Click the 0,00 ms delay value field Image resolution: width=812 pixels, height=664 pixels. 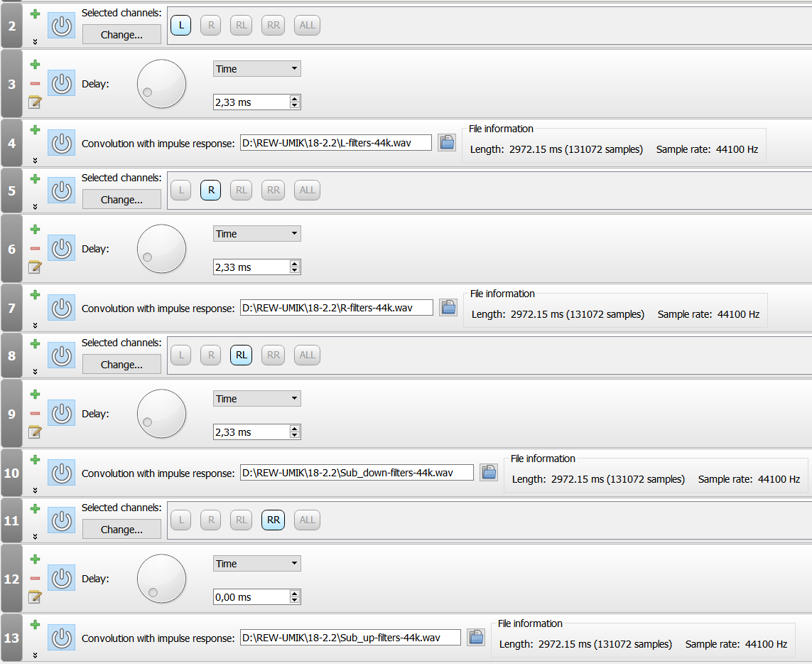(x=251, y=597)
